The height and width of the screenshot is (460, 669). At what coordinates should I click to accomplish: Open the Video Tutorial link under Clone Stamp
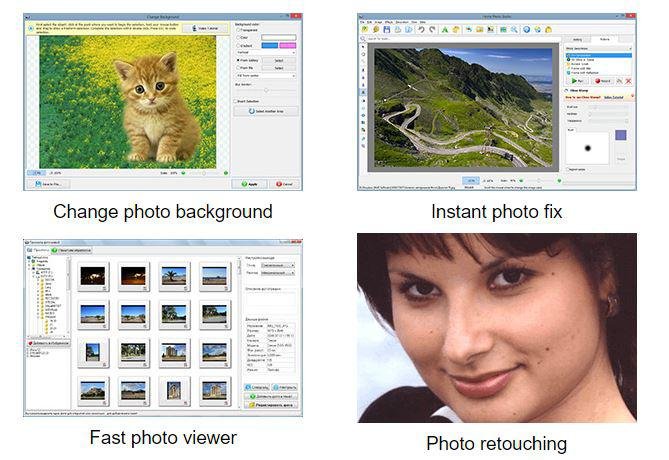coord(614,97)
